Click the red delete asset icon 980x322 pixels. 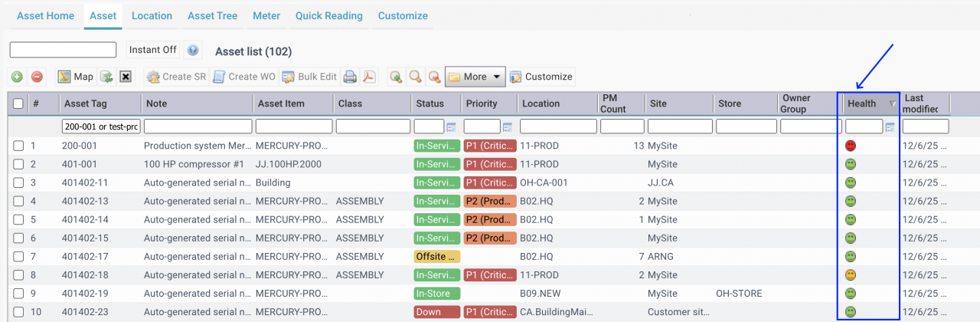(x=37, y=77)
